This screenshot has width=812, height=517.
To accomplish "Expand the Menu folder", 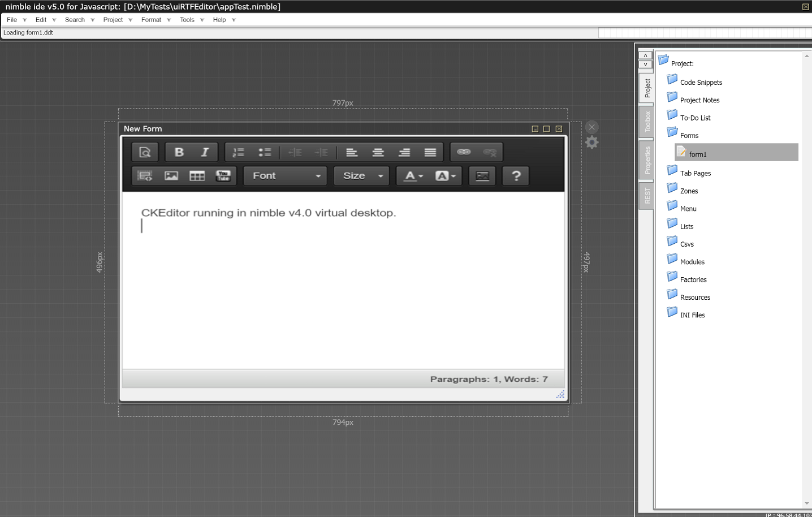I will tap(682, 208).
